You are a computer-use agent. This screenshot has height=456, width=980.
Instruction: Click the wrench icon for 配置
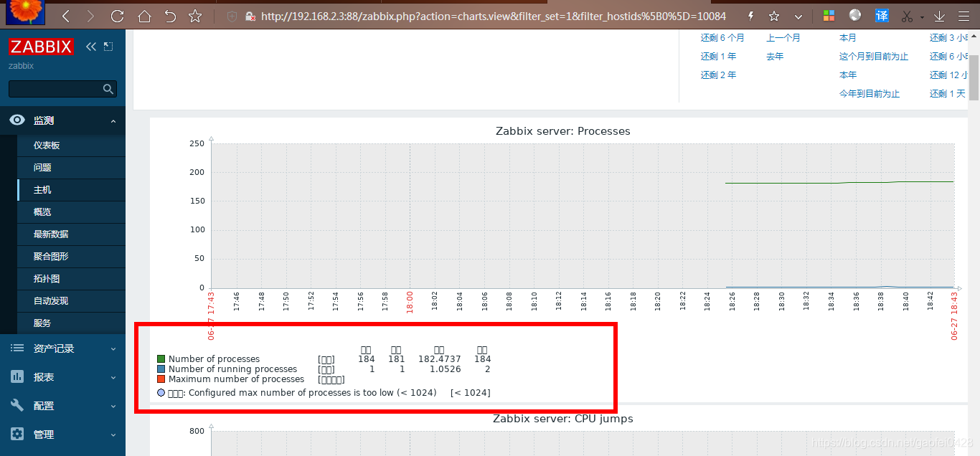tap(17, 406)
